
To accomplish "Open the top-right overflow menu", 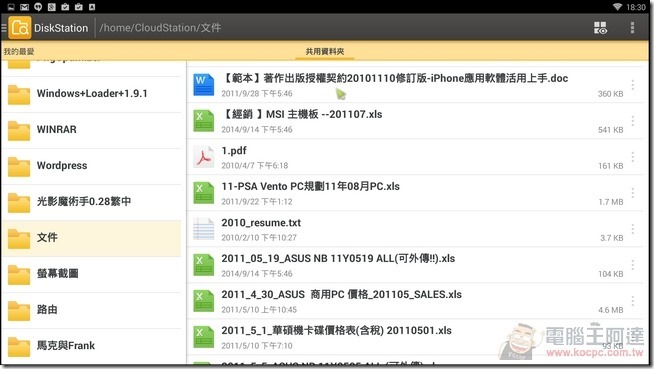I will [632, 28].
